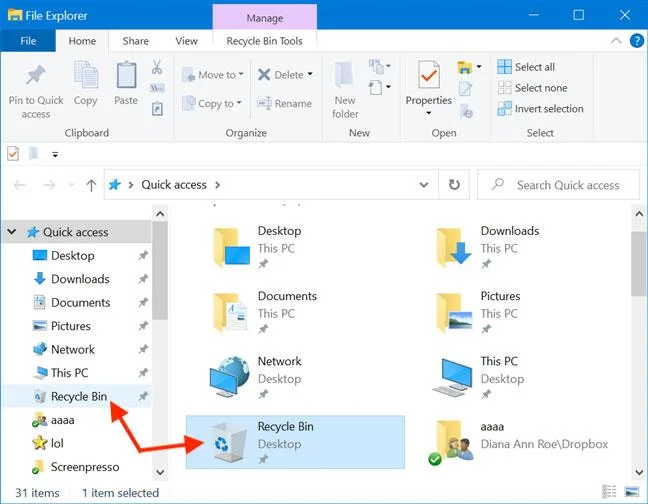Screen dimensions: 648x504
Task: Go up one level with Up arrow
Action: click(x=91, y=185)
